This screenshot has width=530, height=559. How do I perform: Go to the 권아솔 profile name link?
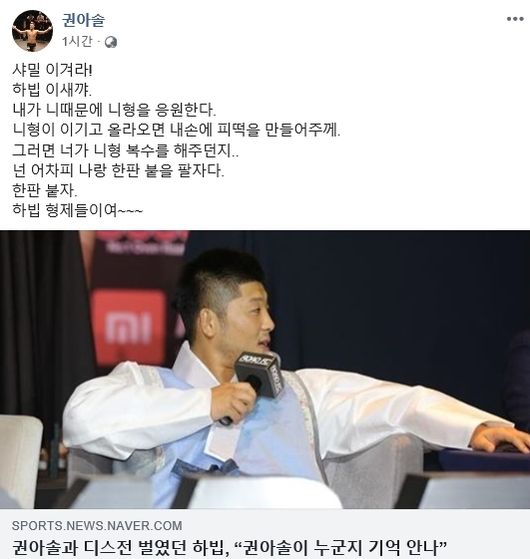point(83,20)
